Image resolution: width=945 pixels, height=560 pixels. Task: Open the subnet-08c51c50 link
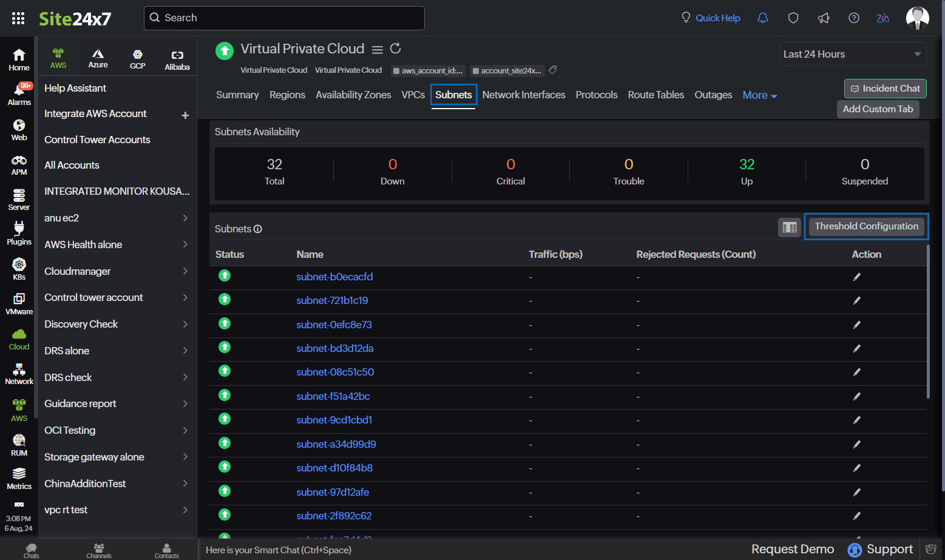tap(335, 372)
